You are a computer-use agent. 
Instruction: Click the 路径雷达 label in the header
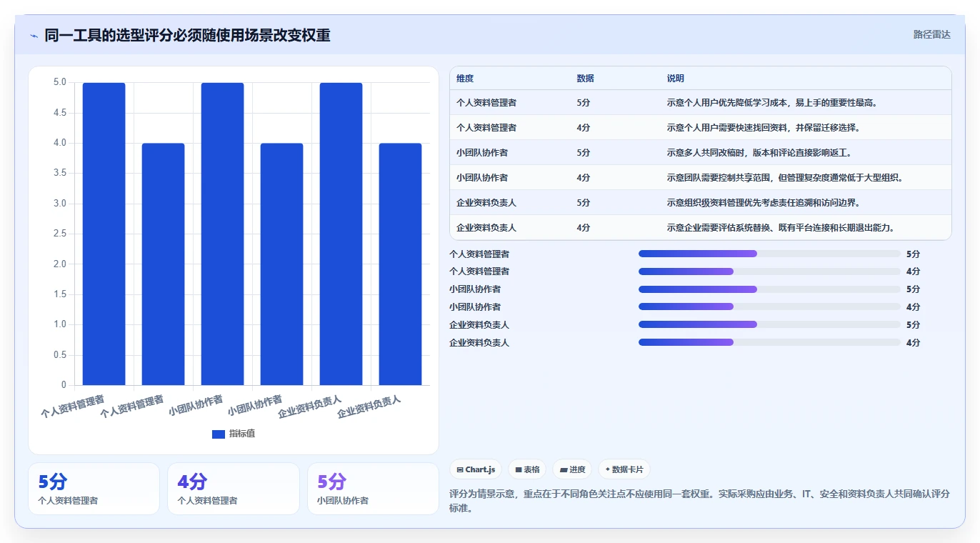tap(931, 34)
